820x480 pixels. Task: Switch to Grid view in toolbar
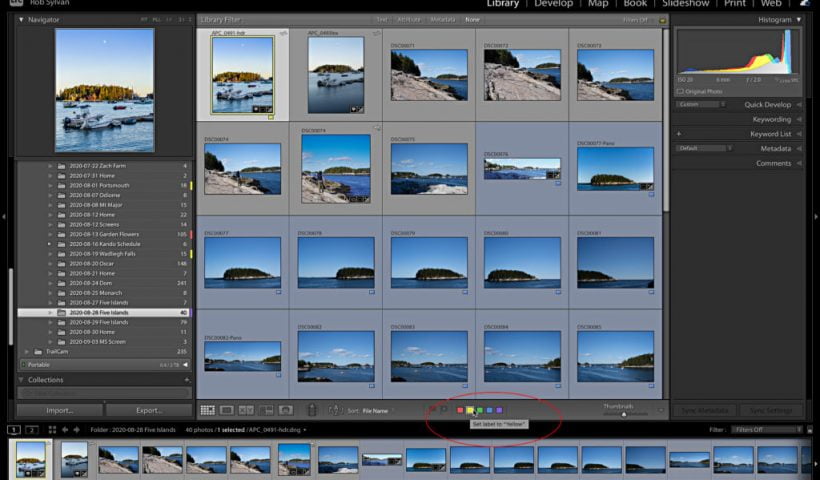[208, 410]
